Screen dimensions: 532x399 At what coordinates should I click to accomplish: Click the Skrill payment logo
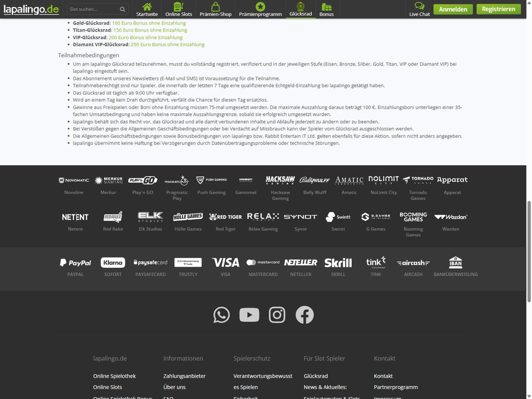click(339, 263)
